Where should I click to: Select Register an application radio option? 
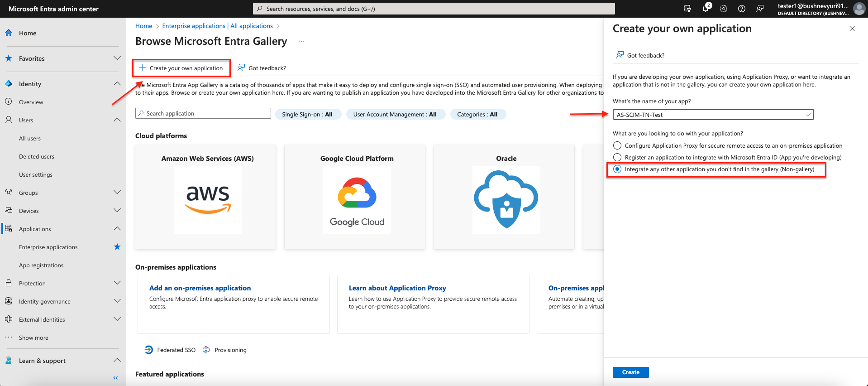coord(617,157)
